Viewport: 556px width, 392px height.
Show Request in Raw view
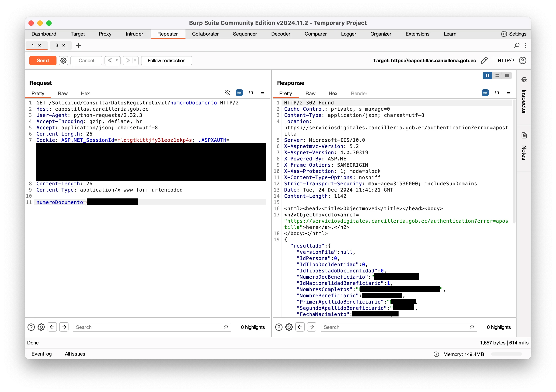[63, 93]
